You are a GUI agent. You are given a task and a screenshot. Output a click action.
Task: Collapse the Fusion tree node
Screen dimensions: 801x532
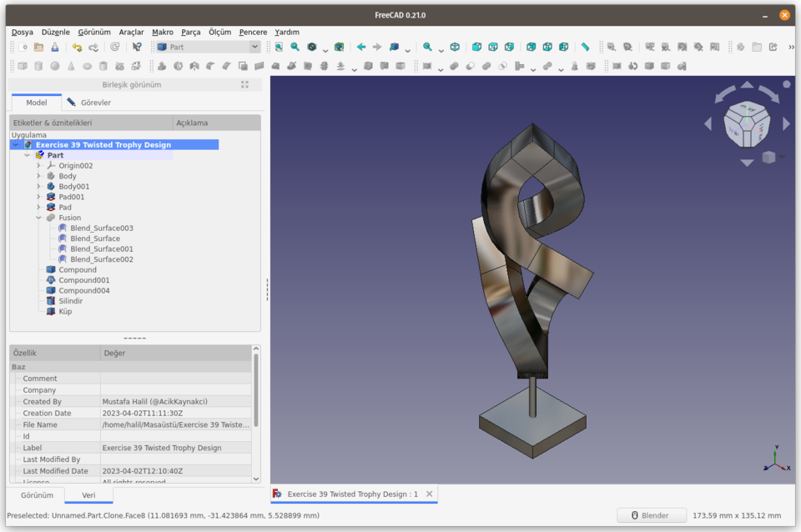38,217
